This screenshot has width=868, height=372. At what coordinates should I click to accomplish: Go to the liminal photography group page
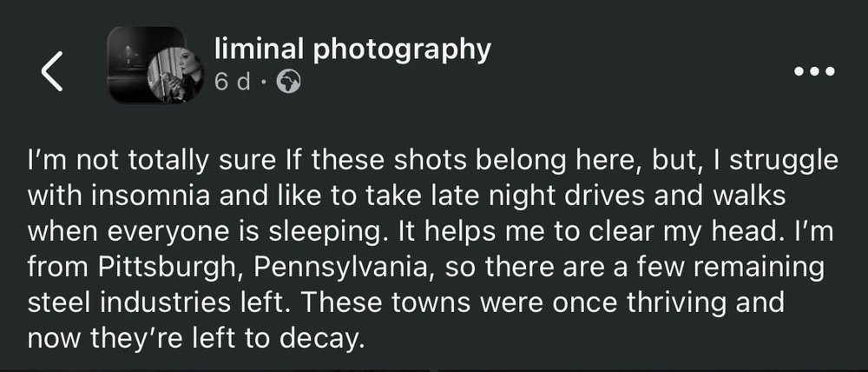[x=351, y=50]
